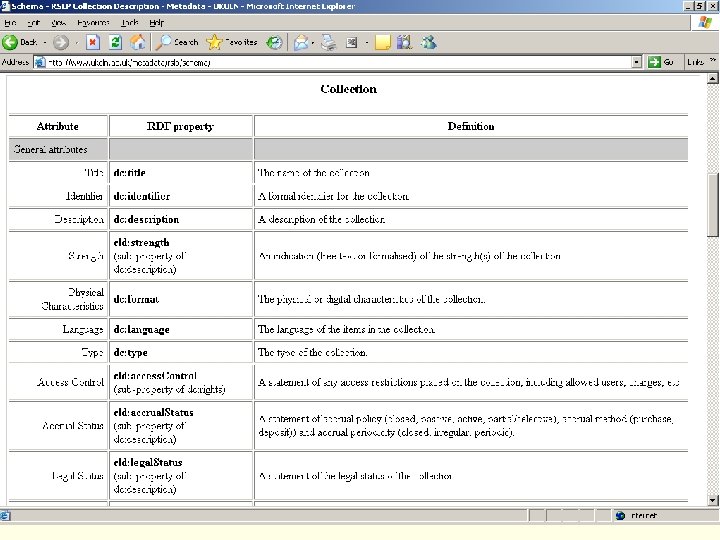Open the Edit menu
This screenshot has width=720, height=540.
(34, 22)
